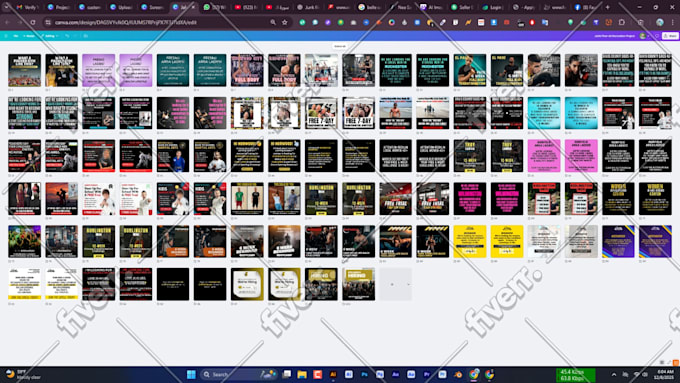Click the design title in Canva header
The width and height of the screenshot is (680, 383).
coord(614,36)
